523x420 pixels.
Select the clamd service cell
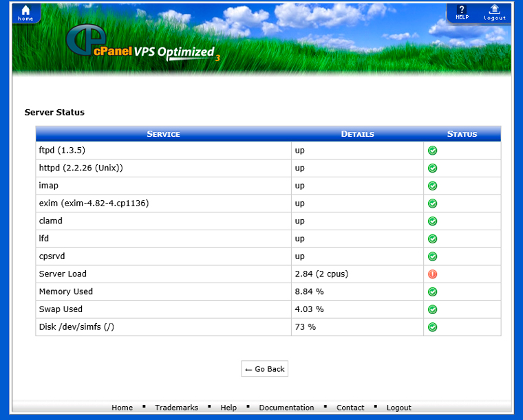[164, 221]
